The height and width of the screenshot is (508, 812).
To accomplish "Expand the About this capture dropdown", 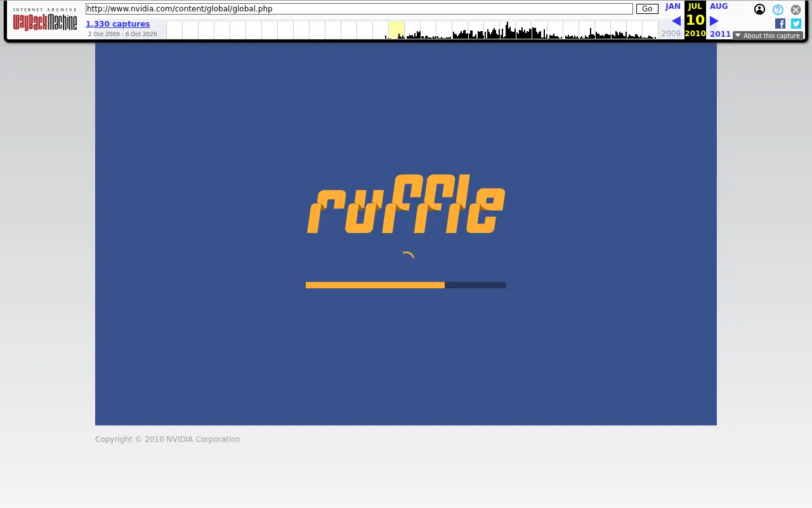I will pos(768,36).
